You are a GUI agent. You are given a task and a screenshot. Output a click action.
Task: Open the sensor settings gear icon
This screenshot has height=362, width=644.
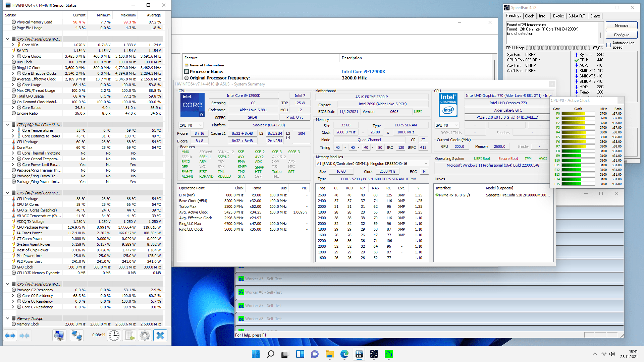pyautogui.click(x=145, y=336)
